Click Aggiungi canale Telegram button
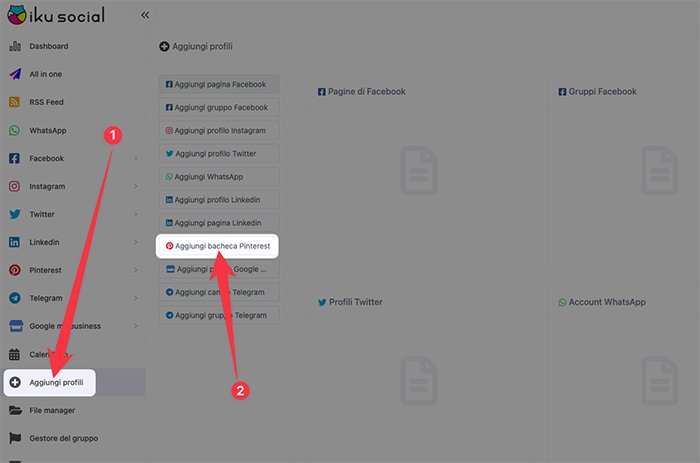The image size is (700, 463). 219,292
